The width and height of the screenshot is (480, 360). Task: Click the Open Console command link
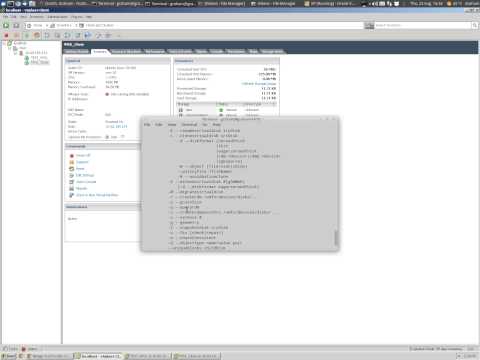click(x=86, y=182)
